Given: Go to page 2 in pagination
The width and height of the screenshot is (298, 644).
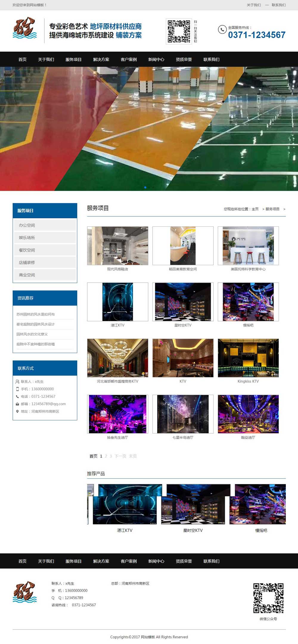Looking at the screenshot, I should (106, 456).
